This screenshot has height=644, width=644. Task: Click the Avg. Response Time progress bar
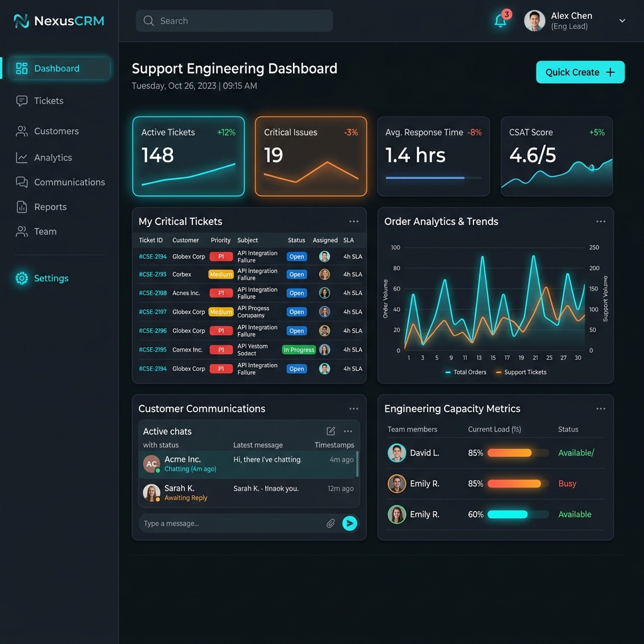pos(433,178)
